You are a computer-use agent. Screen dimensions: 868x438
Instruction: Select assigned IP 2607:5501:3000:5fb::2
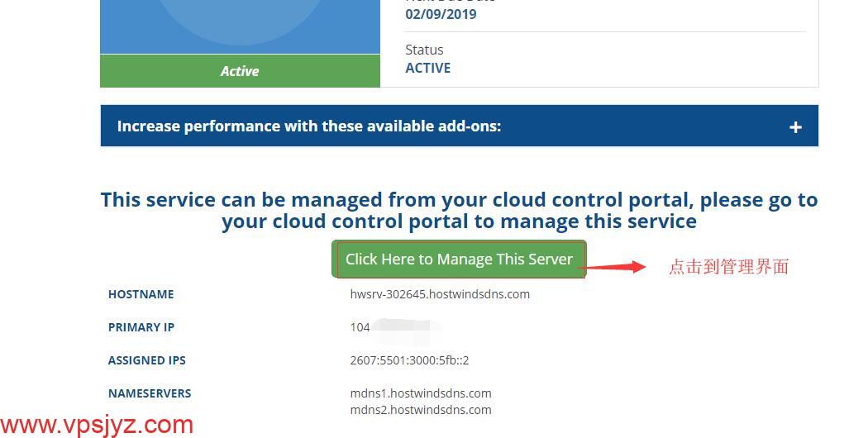coord(410,360)
